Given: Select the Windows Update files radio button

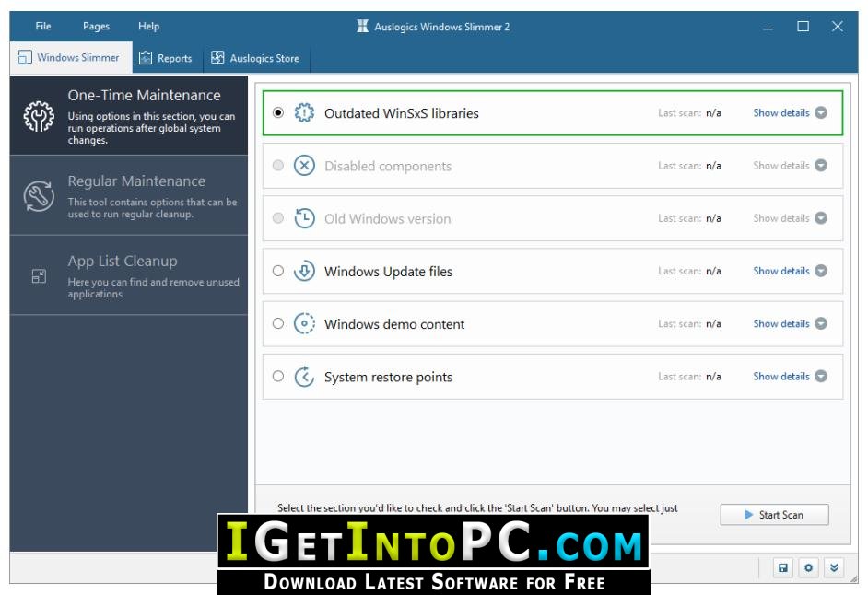Looking at the screenshot, I should [278, 271].
